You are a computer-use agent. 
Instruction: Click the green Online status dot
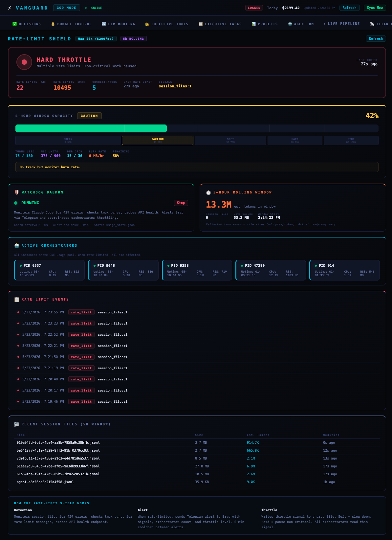[86, 8]
